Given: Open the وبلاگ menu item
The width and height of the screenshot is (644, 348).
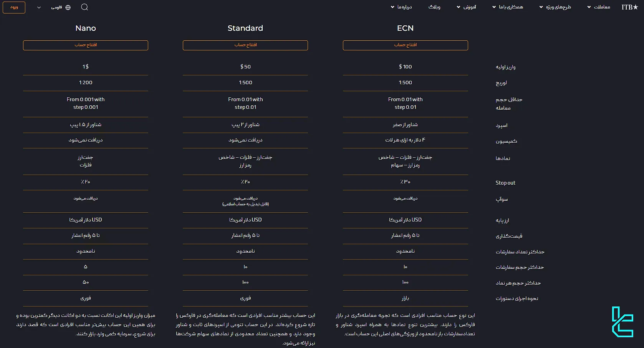Looking at the screenshot, I should 434,7.
